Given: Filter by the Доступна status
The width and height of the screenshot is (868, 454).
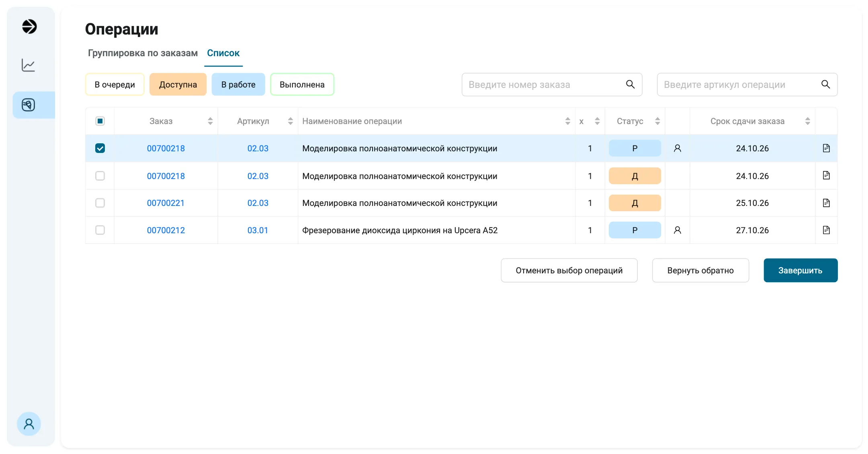Looking at the screenshot, I should point(178,85).
